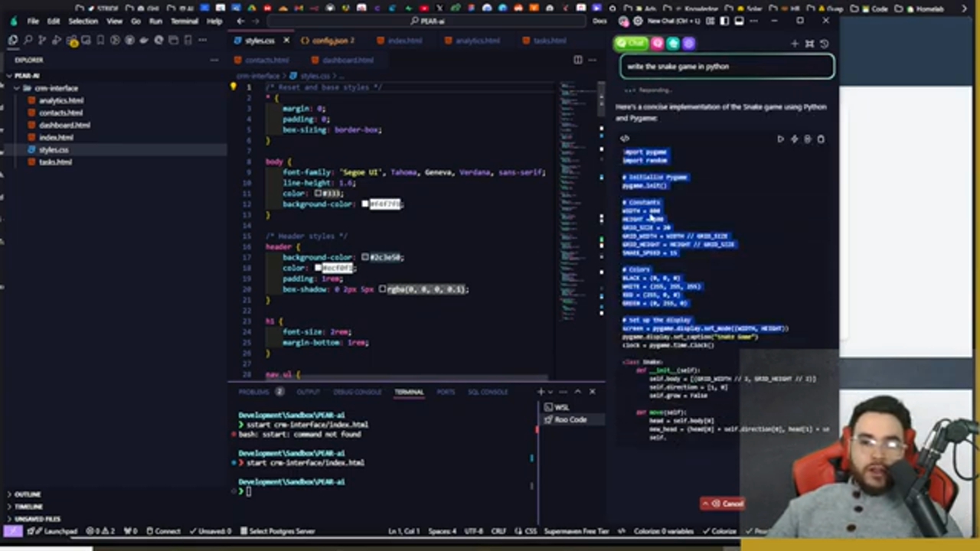Open chat history clock icon
The width and height of the screenshot is (980, 551).
click(x=824, y=44)
